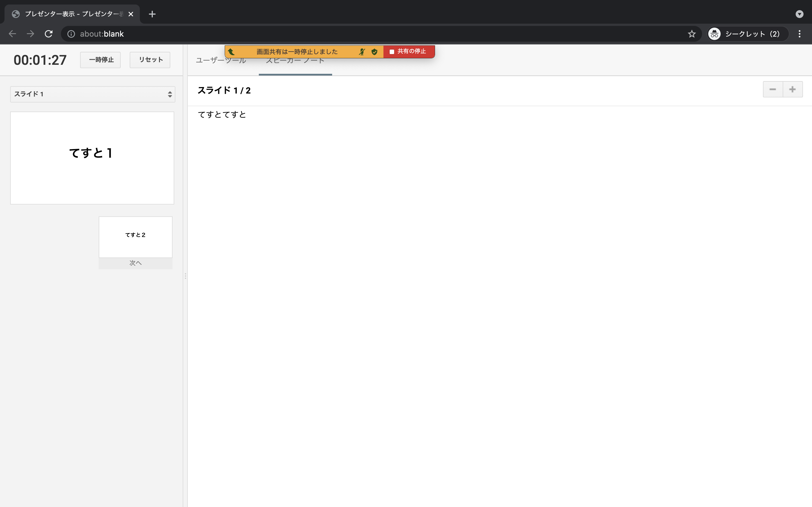Image resolution: width=812 pixels, height=507 pixels.
Task: Click the muted microphone icon in sharing bar
Action: click(x=362, y=52)
